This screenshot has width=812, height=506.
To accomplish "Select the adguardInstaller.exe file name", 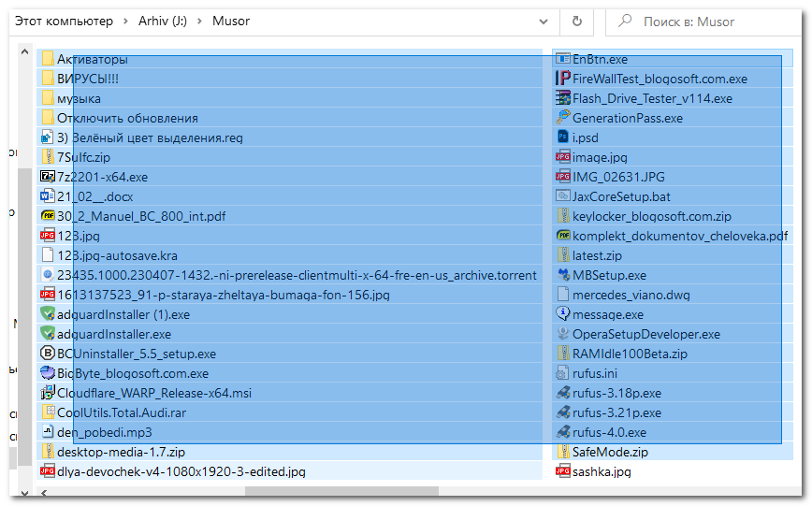I will (114, 335).
